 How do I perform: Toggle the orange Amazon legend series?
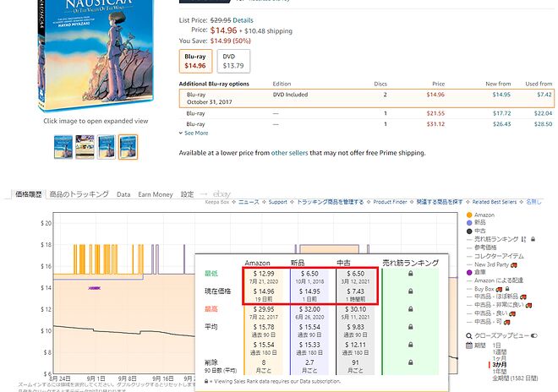[x=480, y=215]
